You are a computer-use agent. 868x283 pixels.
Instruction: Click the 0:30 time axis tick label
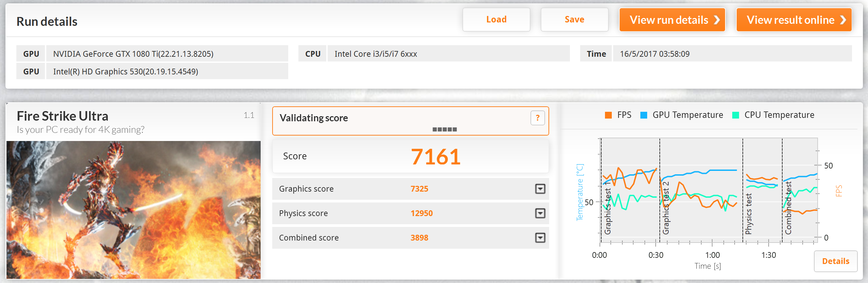pos(656,255)
